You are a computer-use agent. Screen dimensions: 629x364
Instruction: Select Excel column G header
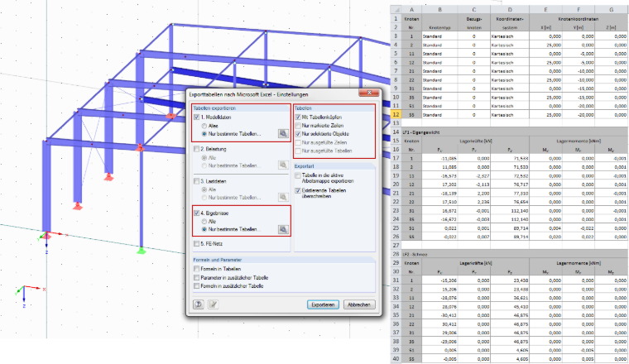612,10
